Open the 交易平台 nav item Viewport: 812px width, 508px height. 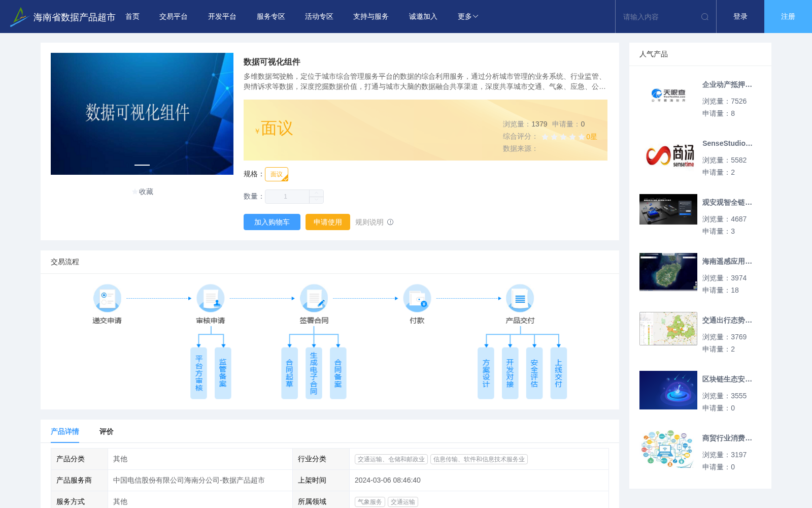[x=174, y=17]
